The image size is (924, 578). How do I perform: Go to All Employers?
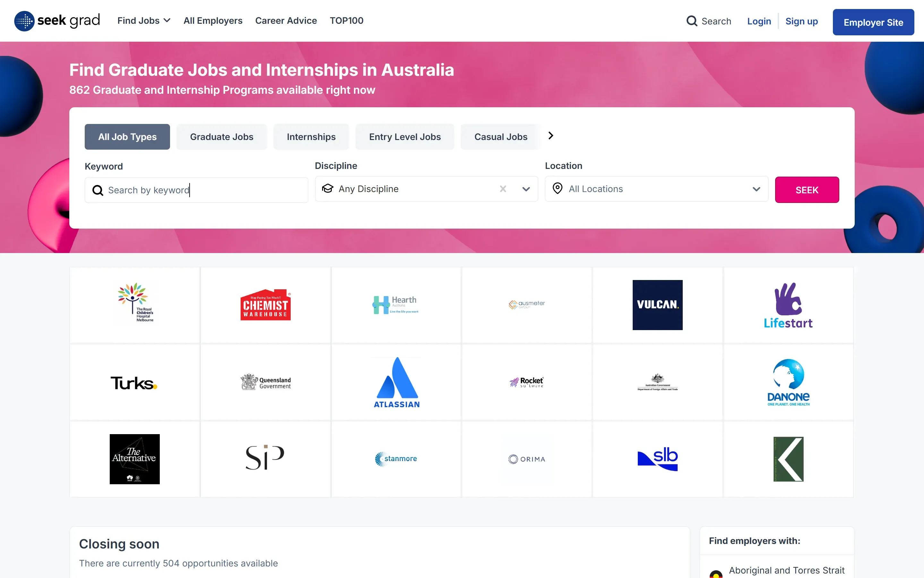[x=213, y=21]
